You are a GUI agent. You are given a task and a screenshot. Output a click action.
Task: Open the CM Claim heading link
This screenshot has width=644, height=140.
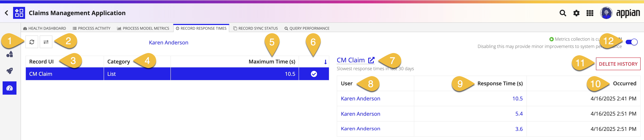click(350, 60)
